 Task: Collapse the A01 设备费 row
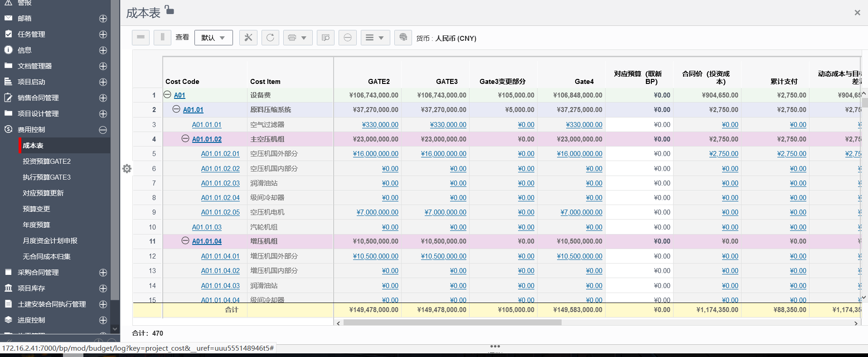pyautogui.click(x=167, y=95)
